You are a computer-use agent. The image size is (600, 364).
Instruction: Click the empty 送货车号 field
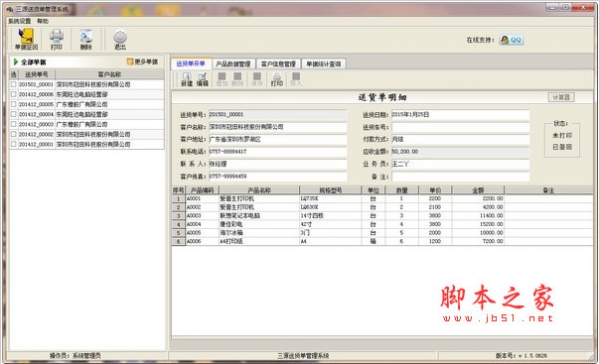[460, 127]
